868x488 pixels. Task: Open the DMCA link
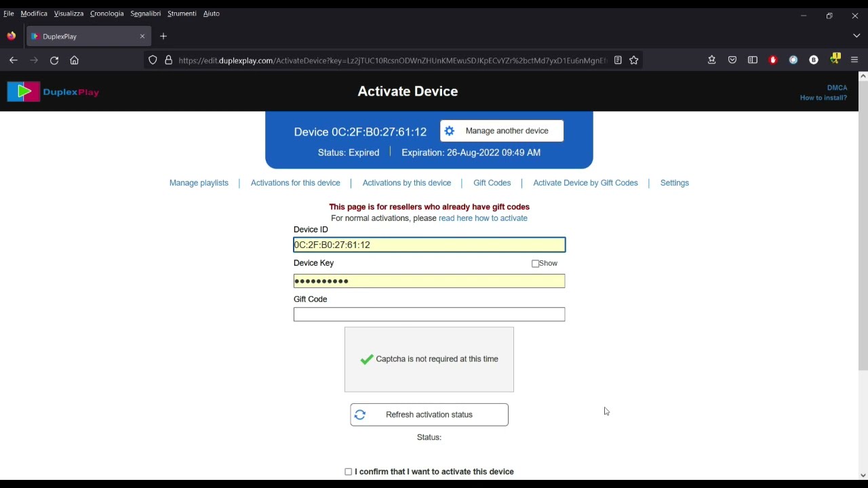(x=837, y=87)
